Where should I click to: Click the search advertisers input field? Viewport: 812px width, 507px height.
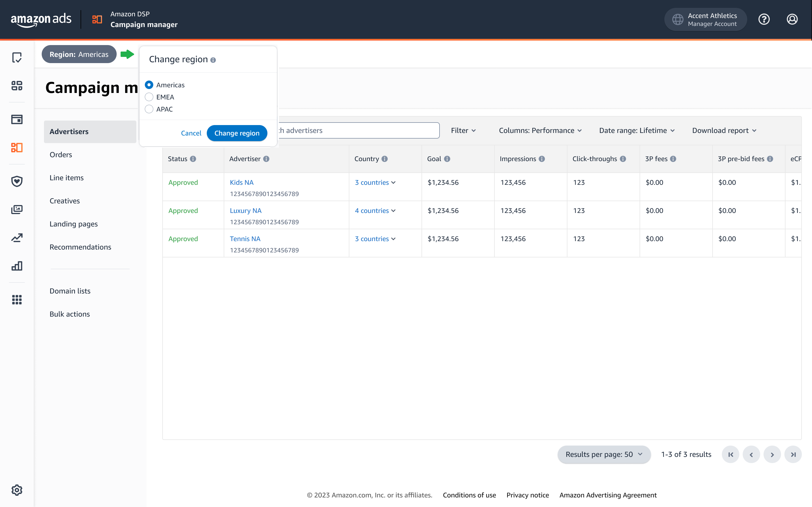click(x=357, y=130)
